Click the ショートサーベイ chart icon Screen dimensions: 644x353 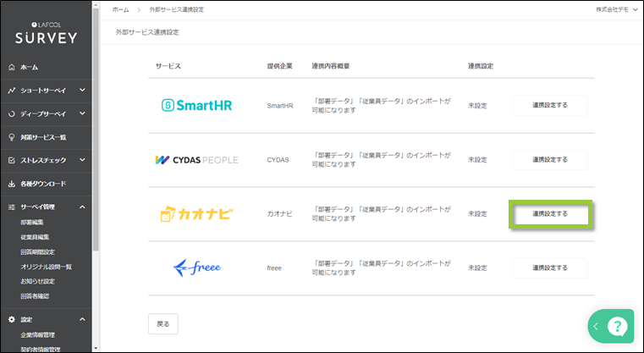tap(11, 90)
